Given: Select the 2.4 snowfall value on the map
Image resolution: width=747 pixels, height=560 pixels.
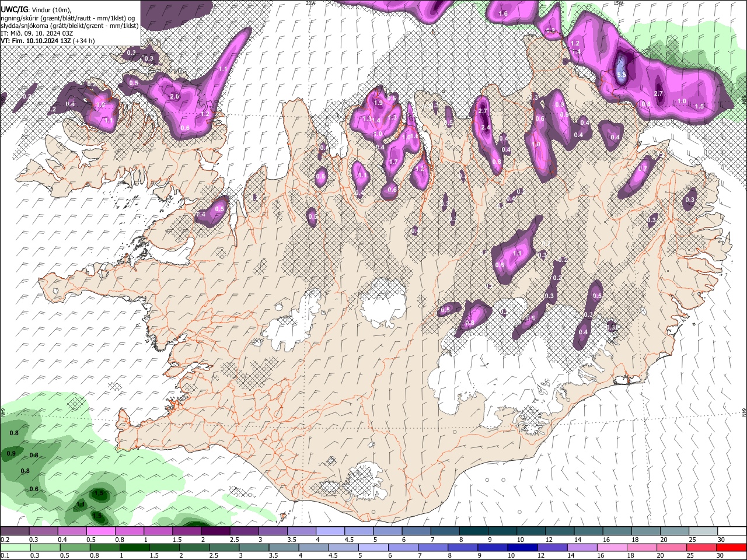Looking at the screenshot, I should 486,128.
